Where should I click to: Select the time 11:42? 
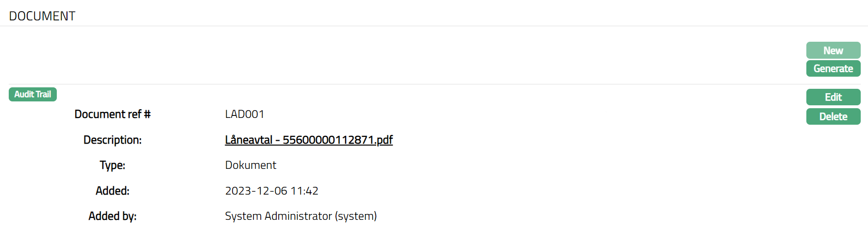pos(304,191)
